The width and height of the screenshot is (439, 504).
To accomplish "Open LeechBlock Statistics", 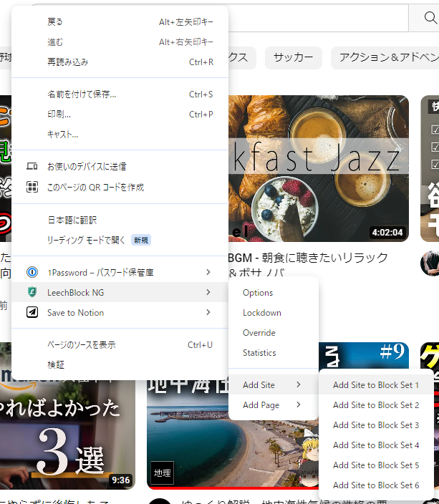I will click(x=259, y=353).
